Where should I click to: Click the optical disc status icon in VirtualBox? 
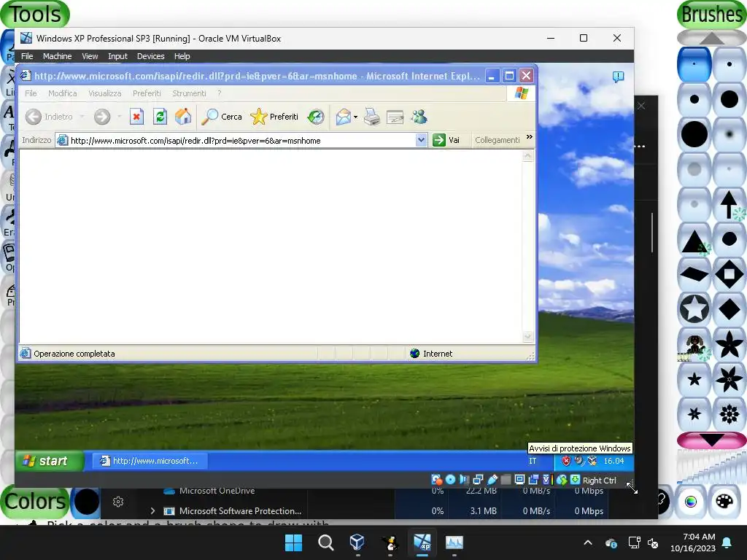(450, 480)
